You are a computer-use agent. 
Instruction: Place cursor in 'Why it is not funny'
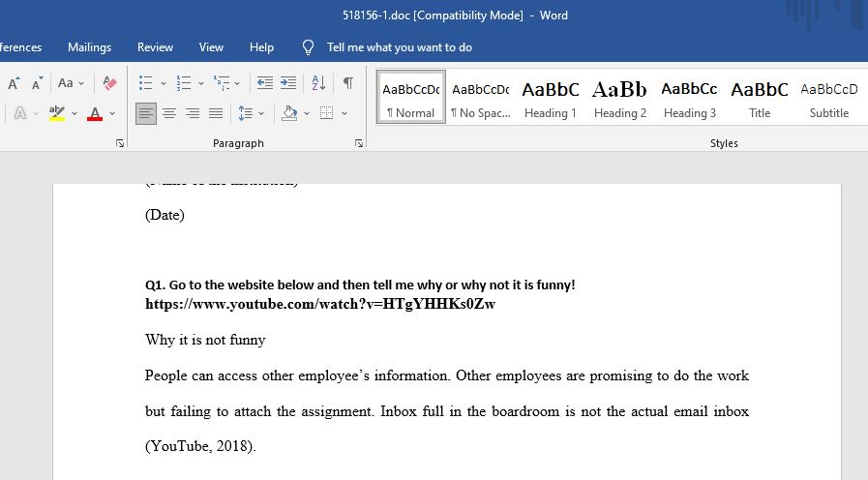(205, 340)
